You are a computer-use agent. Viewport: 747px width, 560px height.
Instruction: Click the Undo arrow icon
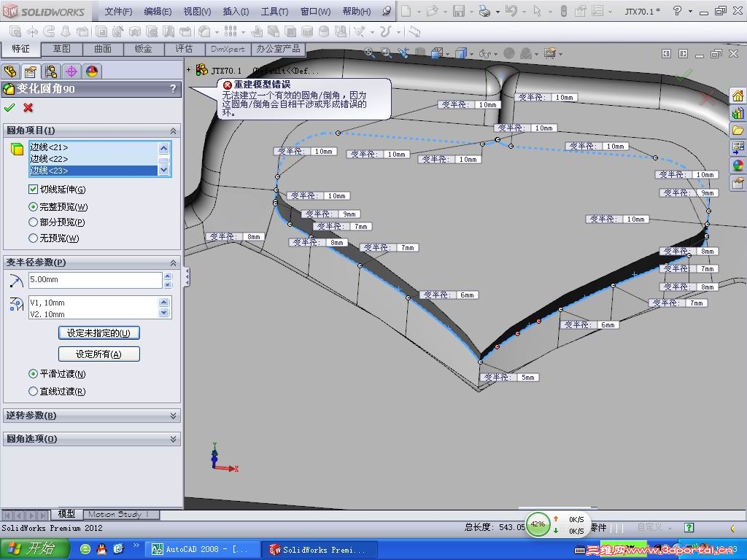511,10
